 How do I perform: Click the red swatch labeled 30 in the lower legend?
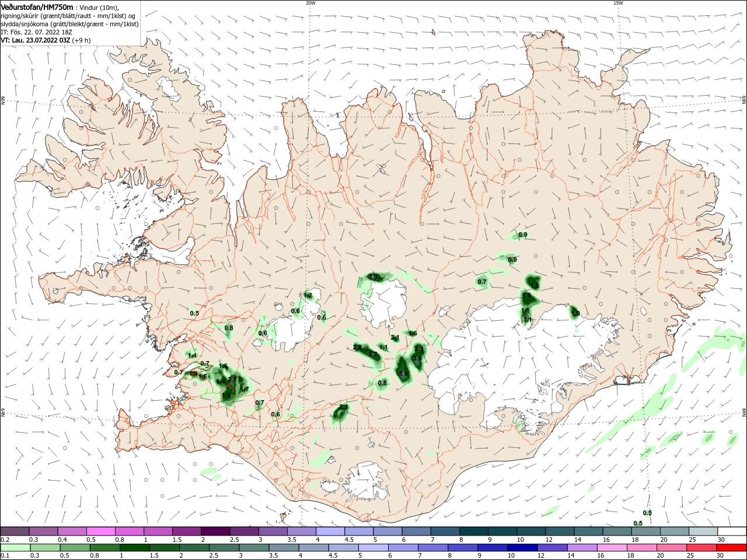[x=732, y=548]
